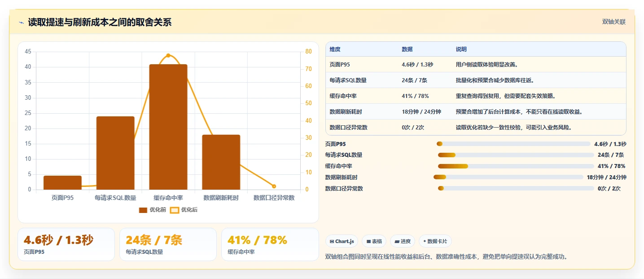Click the 页面P95 progress bar
The height and width of the screenshot is (279, 644).
point(513,144)
